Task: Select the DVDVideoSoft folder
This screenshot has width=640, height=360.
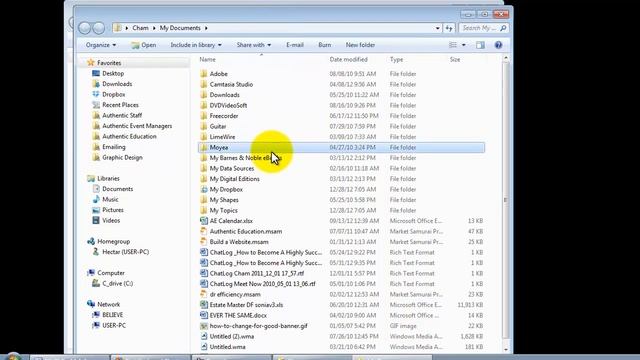Action: (x=228, y=105)
